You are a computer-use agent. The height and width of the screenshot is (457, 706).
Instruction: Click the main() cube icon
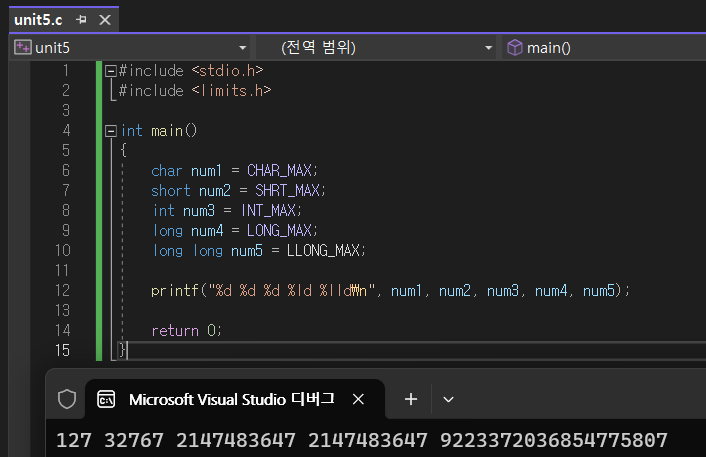[x=515, y=47]
